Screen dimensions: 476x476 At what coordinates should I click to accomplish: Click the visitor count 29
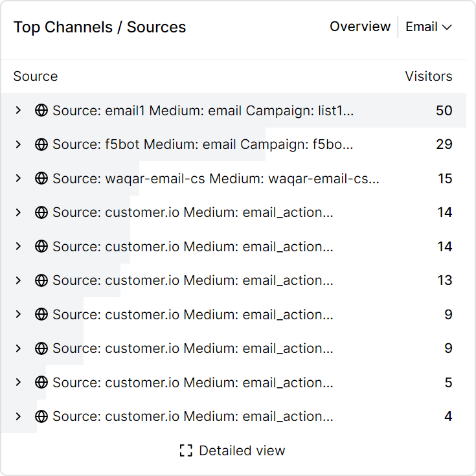point(444,144)
